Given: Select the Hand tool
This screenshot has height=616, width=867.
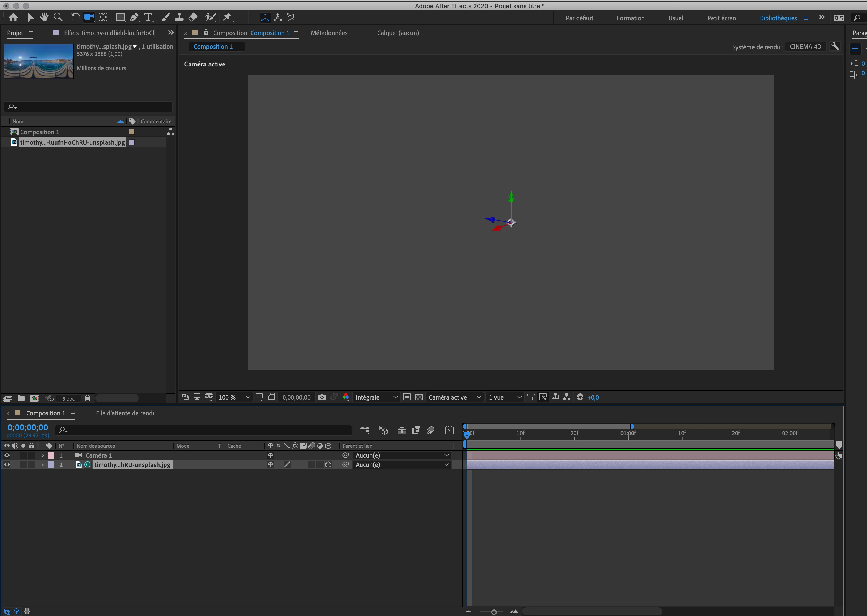Looking at the screenshot, I should point(44,17).
